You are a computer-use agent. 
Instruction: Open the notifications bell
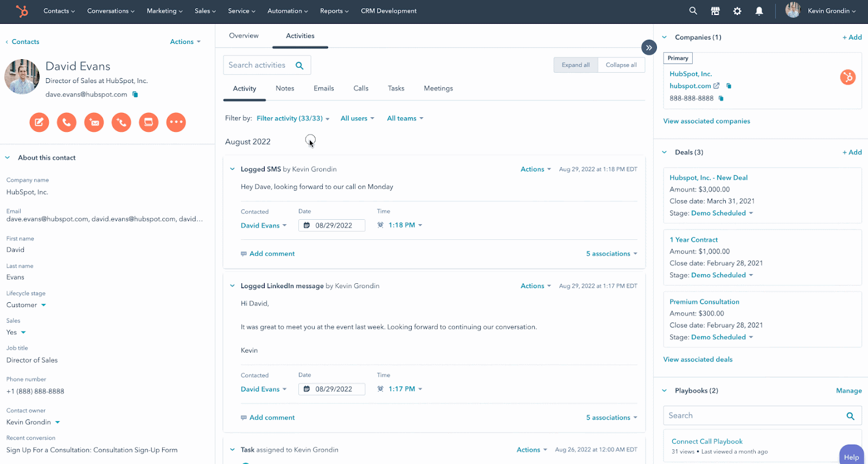759,11
